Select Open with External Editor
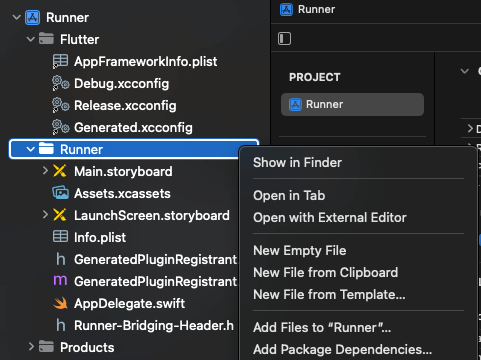The height and width of the screenshot is (360, 481). (x=330, y=218)
